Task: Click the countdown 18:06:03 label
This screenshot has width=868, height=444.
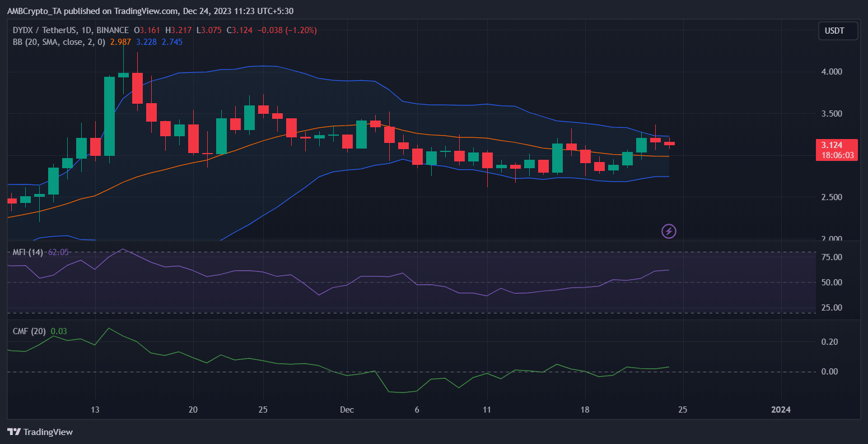Action: [x=838, y=155]
